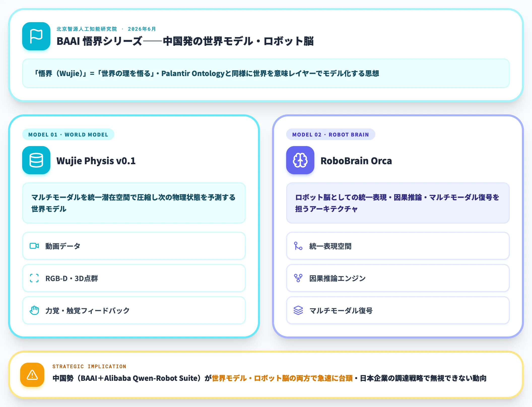The height and width of the screenshot is (407, 532).
Task: Click the BAAI 悟界シリーズ main title
Action: (185, 41)
